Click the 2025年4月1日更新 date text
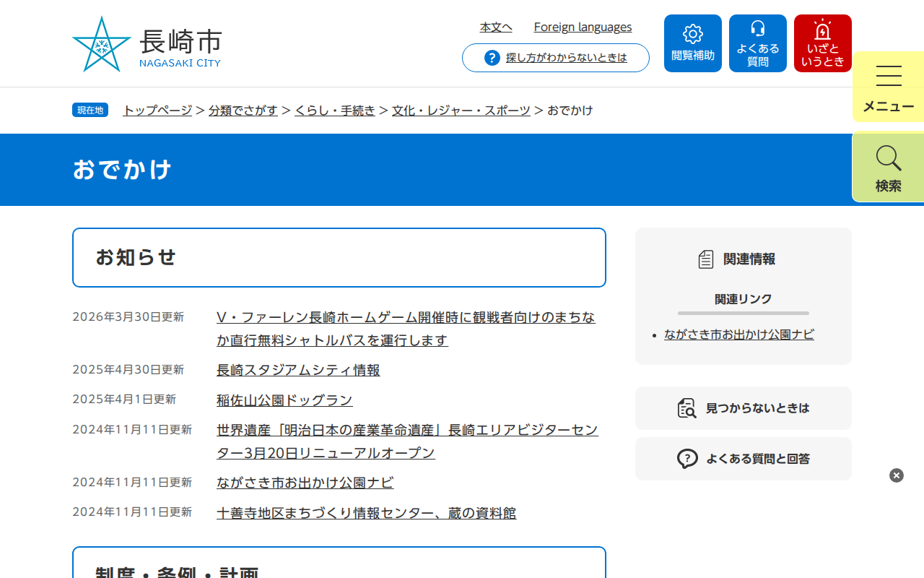 point(124,399)
